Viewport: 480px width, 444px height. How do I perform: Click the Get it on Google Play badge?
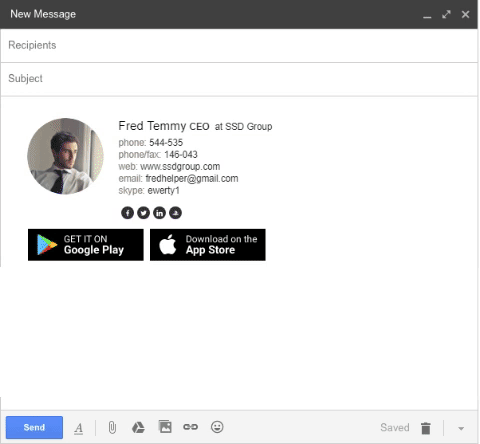[86, 245]
